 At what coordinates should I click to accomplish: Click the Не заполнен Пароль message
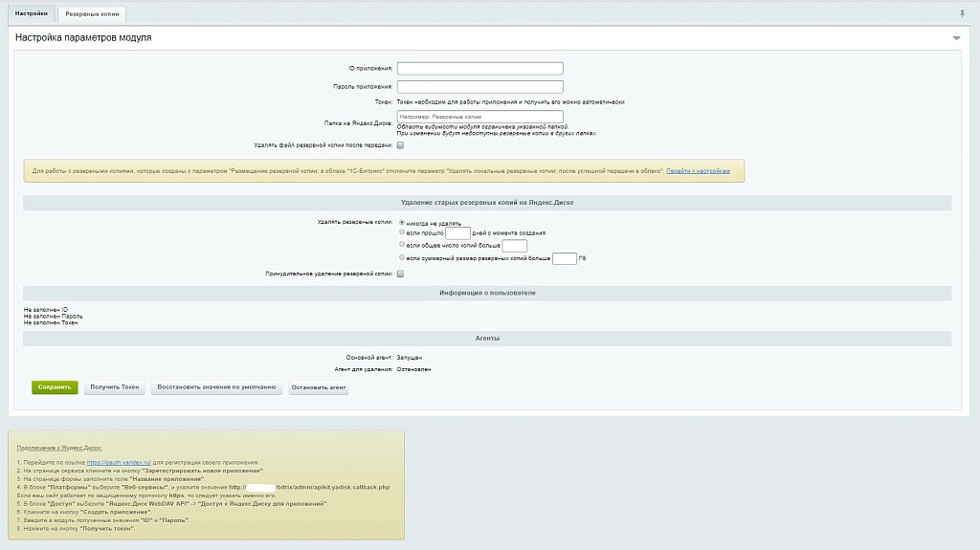(x=54, y=317)
